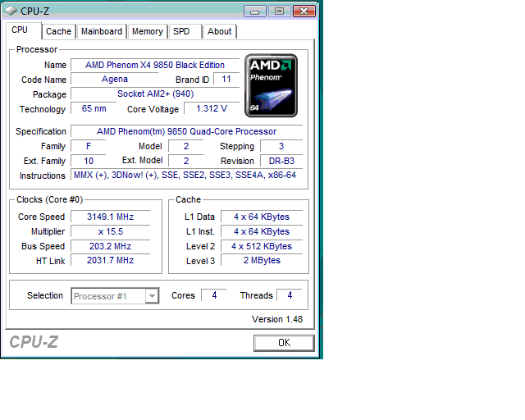Click the Code Name value Agena

(x=115, y=80)
